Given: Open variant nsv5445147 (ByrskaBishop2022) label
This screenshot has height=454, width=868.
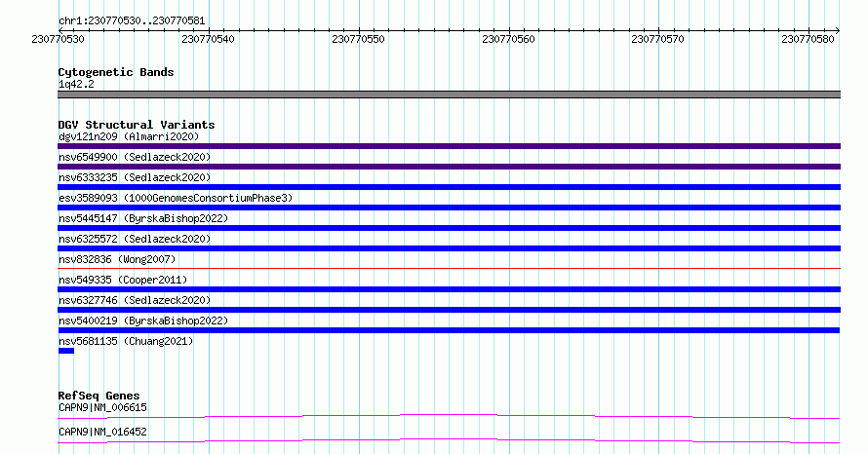Looking at the screenshot, I should pyautogui.click(x=143, y=218).
